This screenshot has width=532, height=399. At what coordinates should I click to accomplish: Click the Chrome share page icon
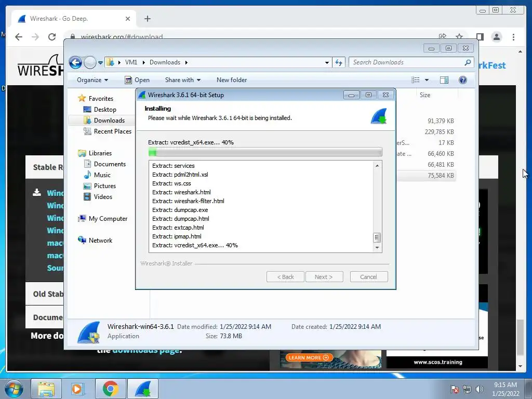pyautogui.click(x=442, y=36)
